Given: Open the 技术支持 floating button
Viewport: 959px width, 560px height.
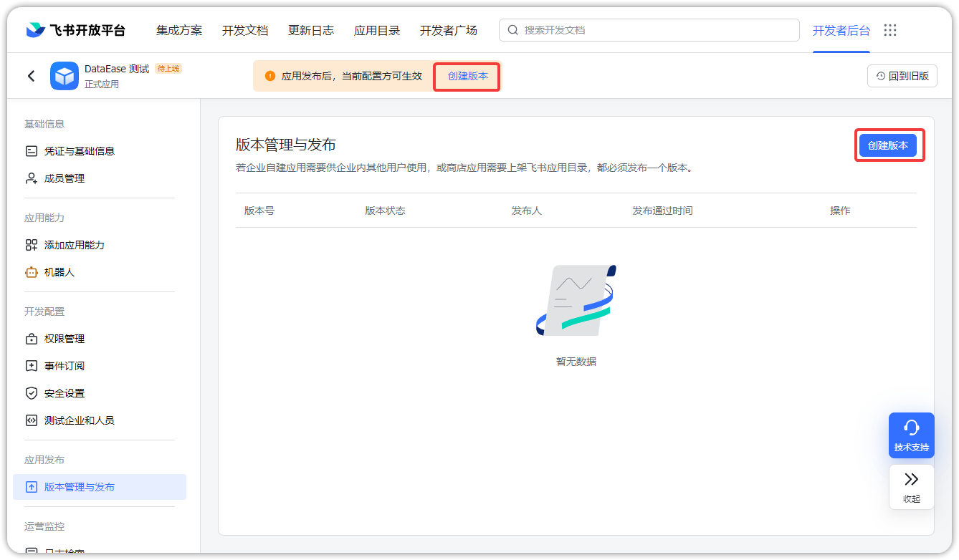Looking at the screenshot, I should (x=912, y=435).
